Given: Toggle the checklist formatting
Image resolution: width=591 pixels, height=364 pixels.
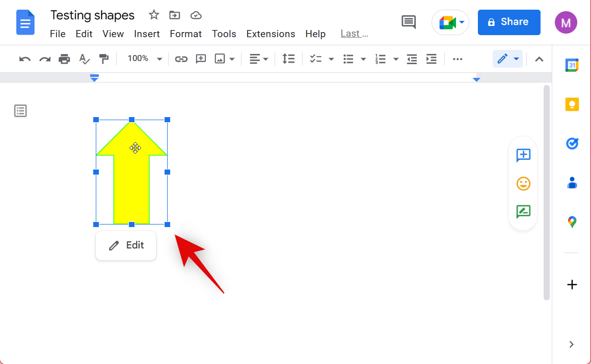Looking at the screenshot, I should tap(315, 59).
